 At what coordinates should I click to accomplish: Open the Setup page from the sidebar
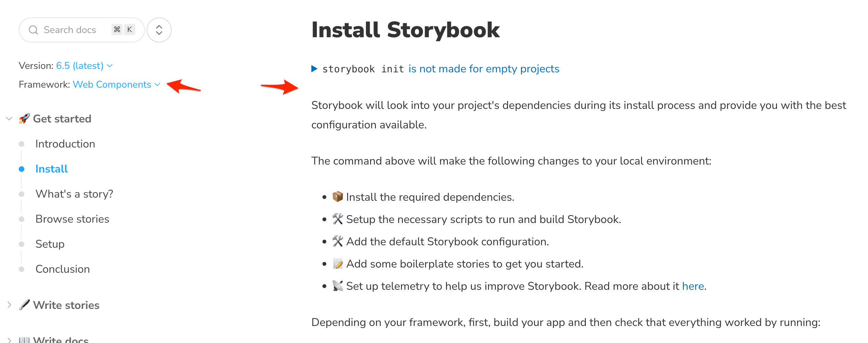50,244
